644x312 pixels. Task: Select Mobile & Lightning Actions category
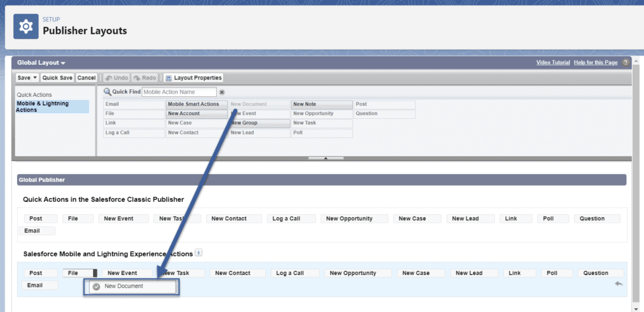(43, 106)
